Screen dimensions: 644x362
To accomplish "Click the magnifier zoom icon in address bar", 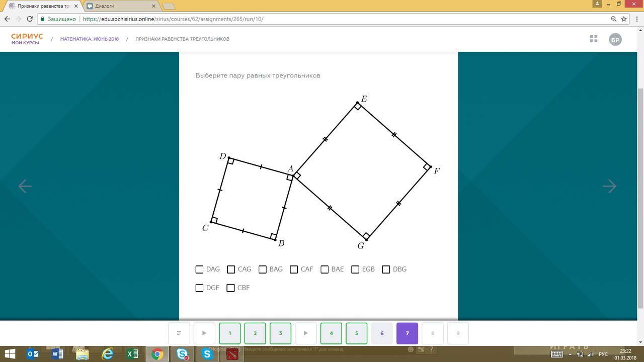I will [x=613, y=19].
